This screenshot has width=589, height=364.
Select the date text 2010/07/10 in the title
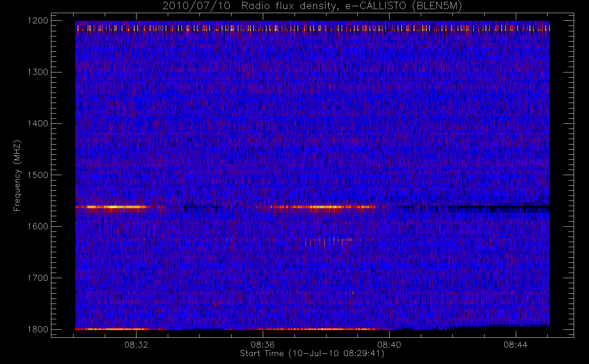197,6
